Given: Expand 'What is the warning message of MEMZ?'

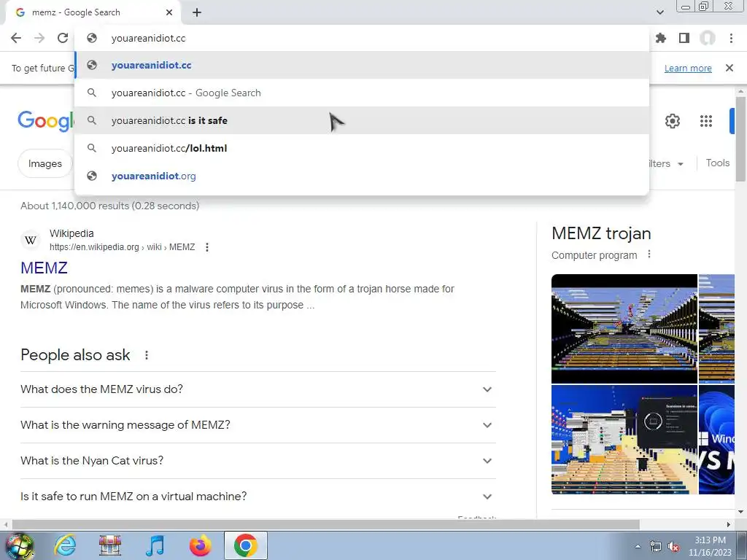Looking at the screenshot, I should 258,425.
